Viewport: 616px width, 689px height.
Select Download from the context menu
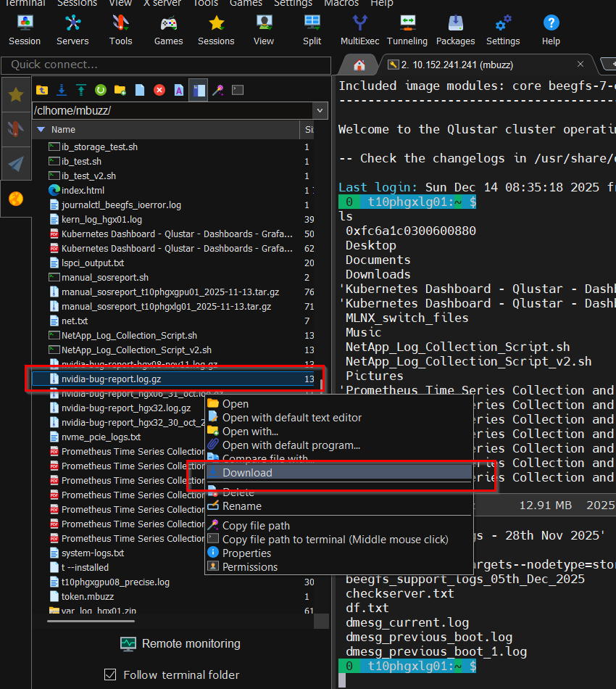click(x=247, y=473)
